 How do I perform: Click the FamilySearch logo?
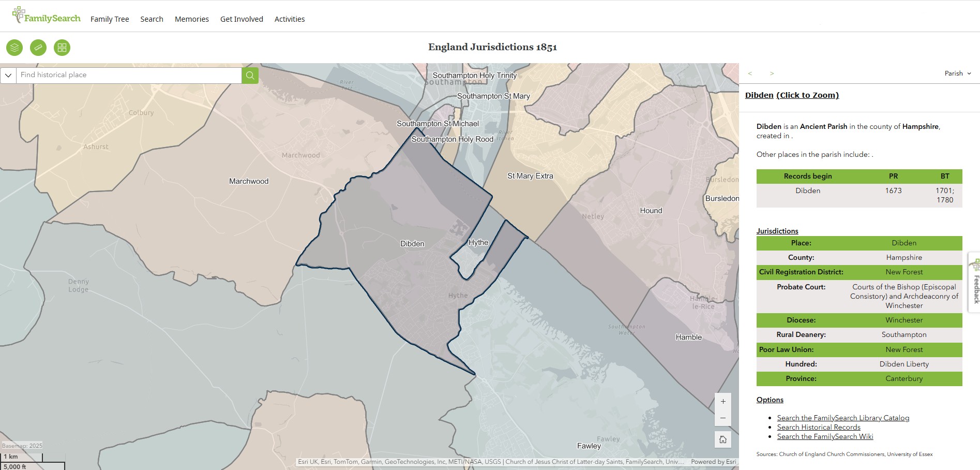coord(47,17)
